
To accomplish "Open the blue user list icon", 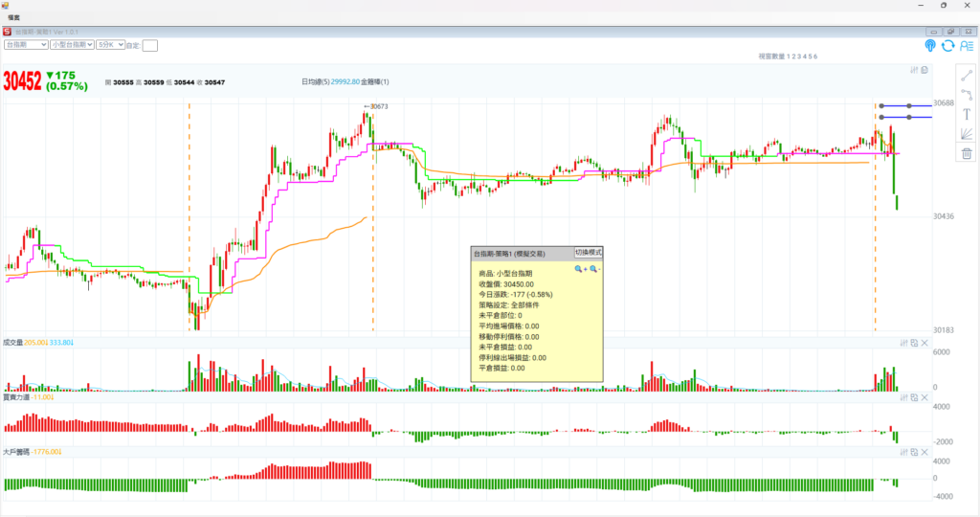I will click(x=967, y=45).
